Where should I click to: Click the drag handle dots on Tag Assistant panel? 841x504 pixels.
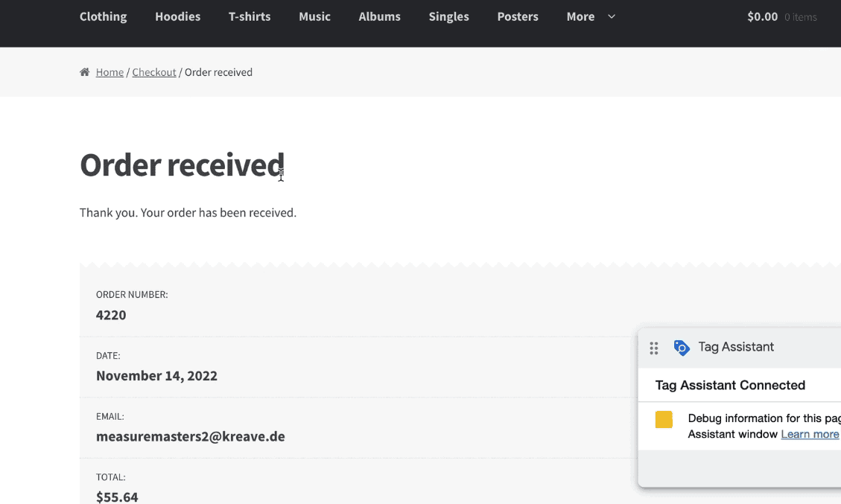tap(653, 348)
